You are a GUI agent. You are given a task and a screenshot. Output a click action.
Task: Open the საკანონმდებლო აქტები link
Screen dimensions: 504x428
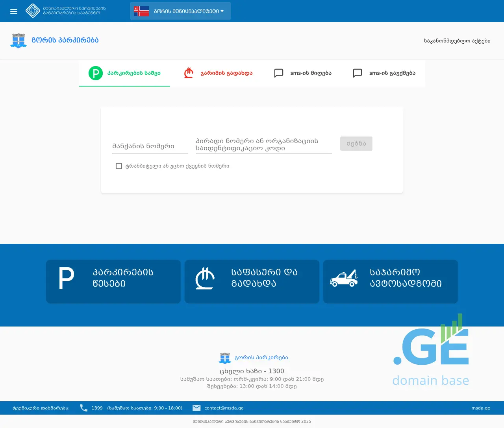(x=457, y=41)
